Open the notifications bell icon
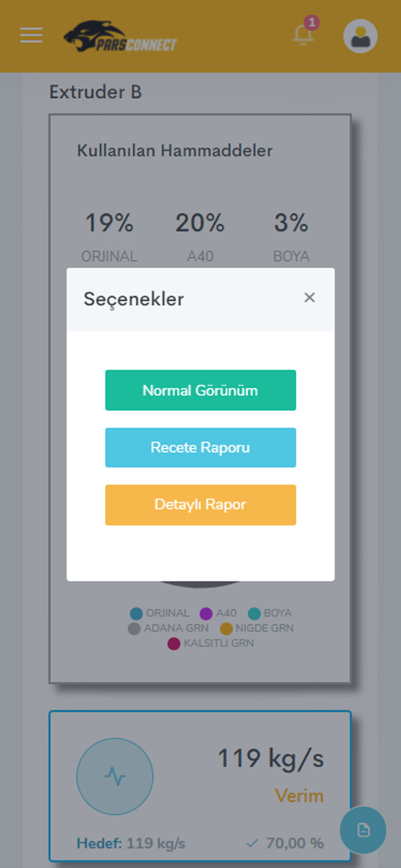Image resolution: width=401 pixels, height=868 pixels. (303, 35)
